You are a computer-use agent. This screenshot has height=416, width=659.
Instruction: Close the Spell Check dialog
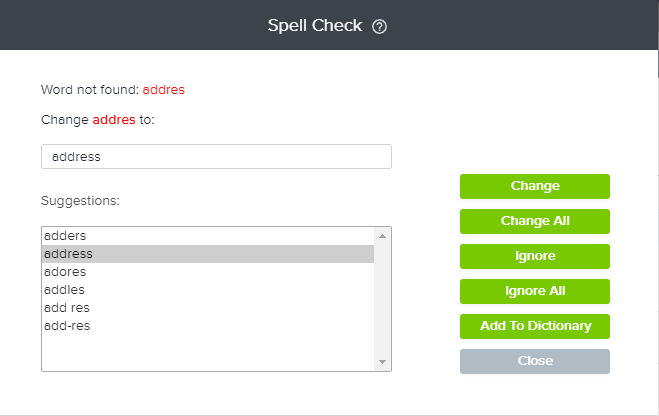[534, 361]
